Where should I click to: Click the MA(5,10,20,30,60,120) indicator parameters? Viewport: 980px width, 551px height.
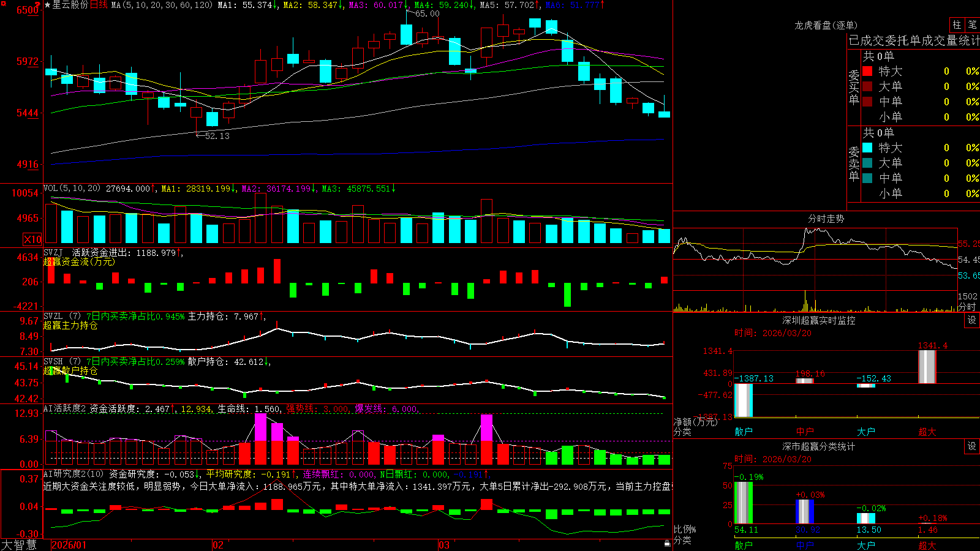162,5
